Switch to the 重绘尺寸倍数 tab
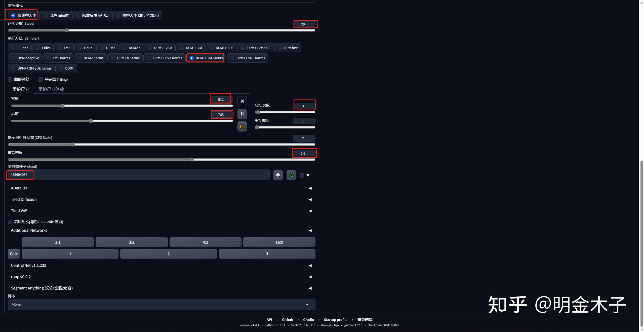Viewport: 644px width, 332px height. 51,89
